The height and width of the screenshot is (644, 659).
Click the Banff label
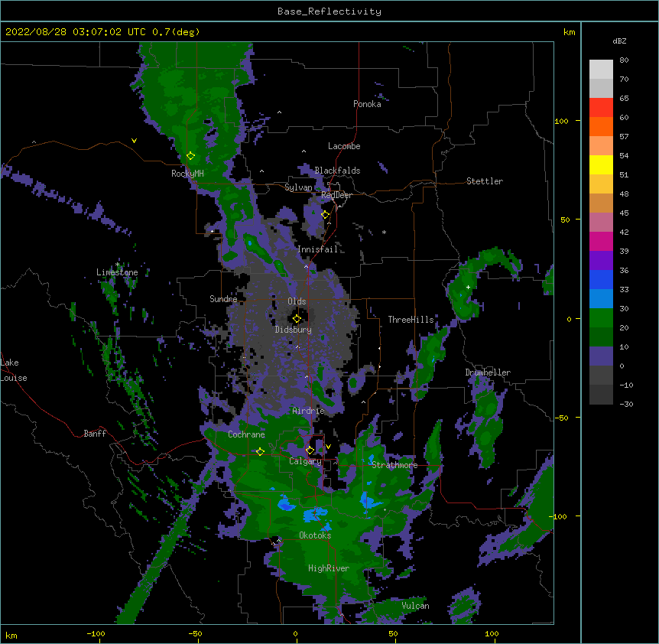[x=95, y=434]
